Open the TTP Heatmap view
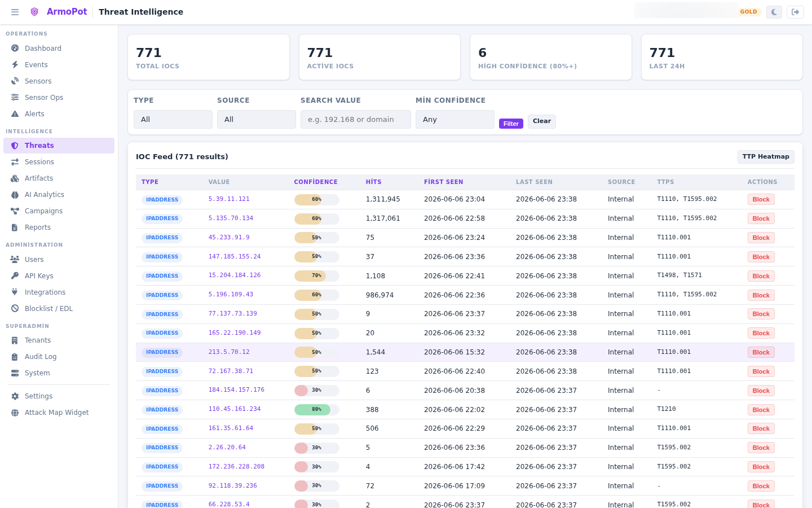 (766, 157)
